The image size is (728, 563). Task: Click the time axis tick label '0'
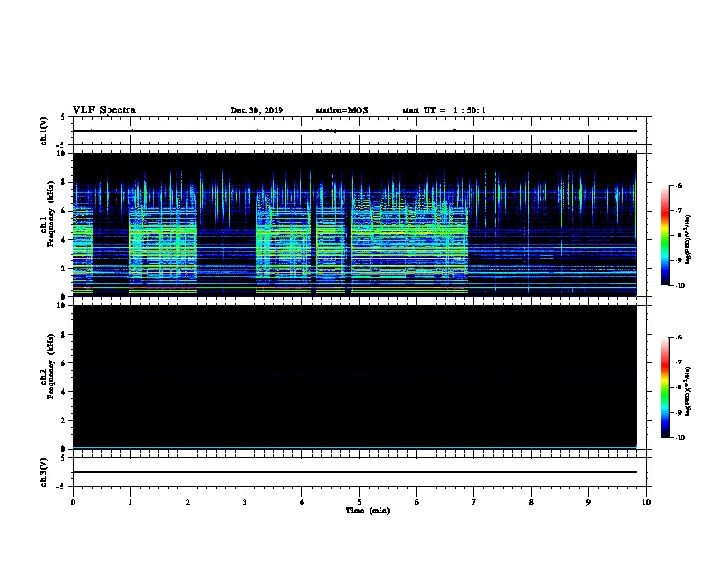(73, 502)
